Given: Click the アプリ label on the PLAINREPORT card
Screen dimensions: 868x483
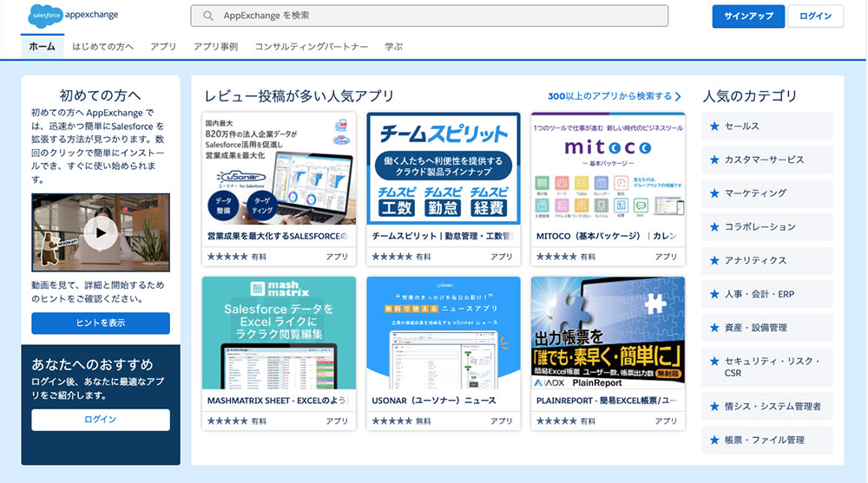Looking at the screenshot, I should 666,421.
